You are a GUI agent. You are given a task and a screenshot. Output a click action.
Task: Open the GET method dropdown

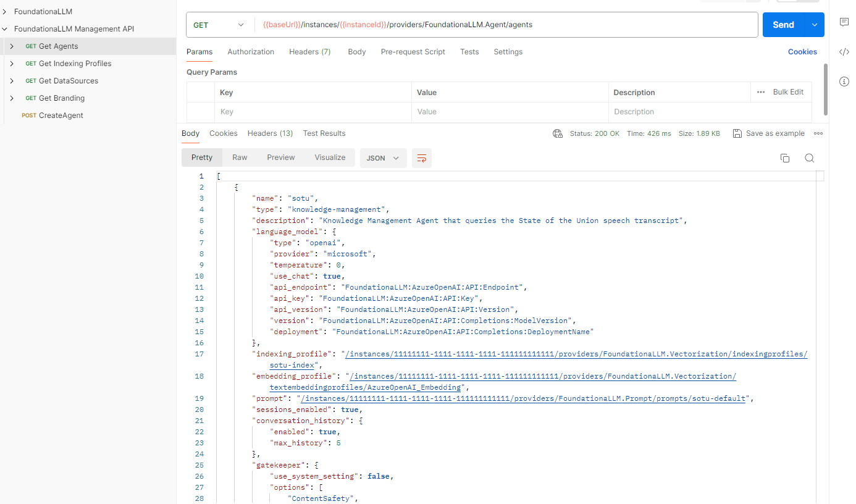[x=220, y=25]
